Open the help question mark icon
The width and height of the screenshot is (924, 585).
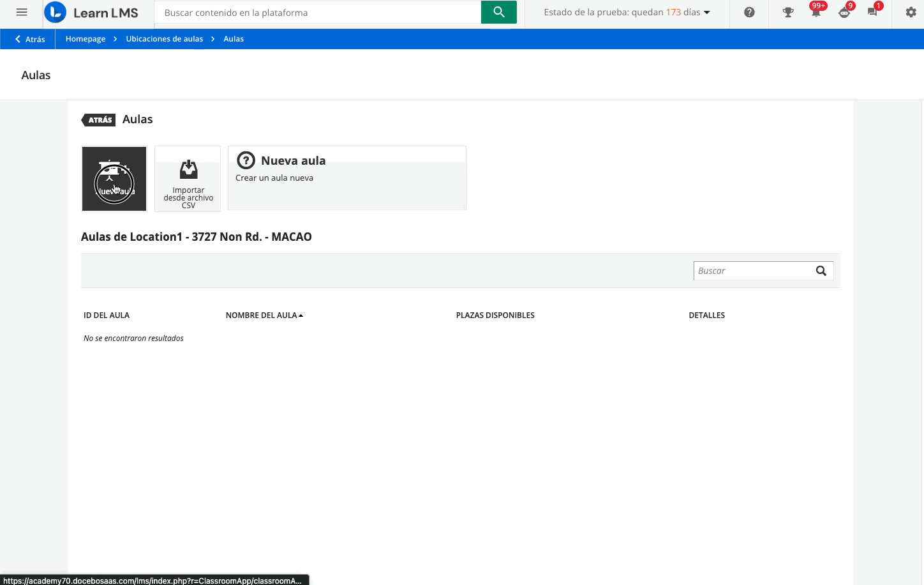[x=749, y=12]
